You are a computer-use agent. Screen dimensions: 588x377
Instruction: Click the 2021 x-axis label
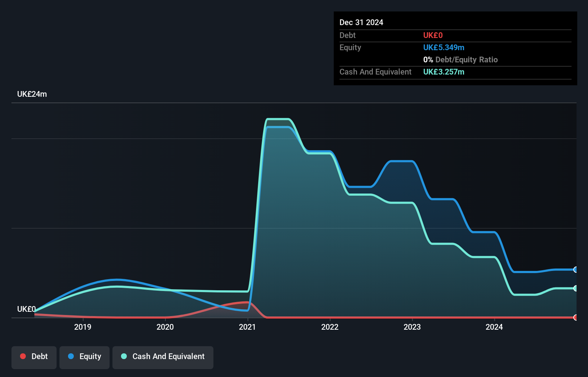tap(247, 327)
